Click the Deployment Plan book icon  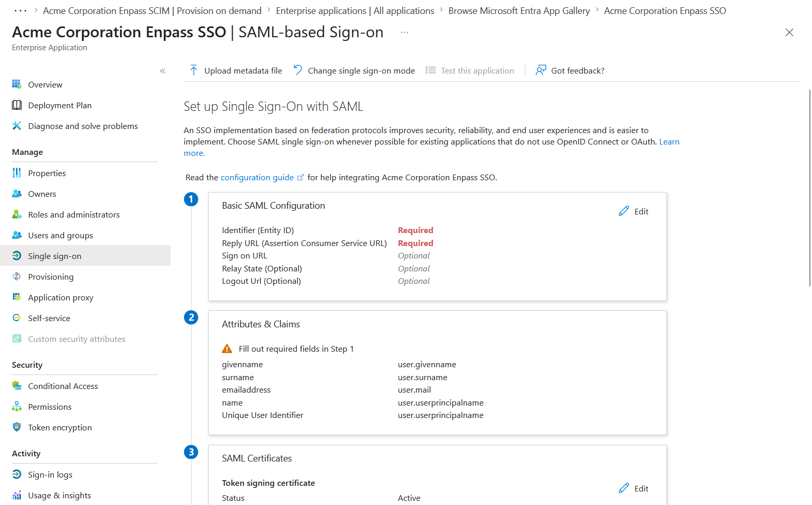[x=17, y=105]
